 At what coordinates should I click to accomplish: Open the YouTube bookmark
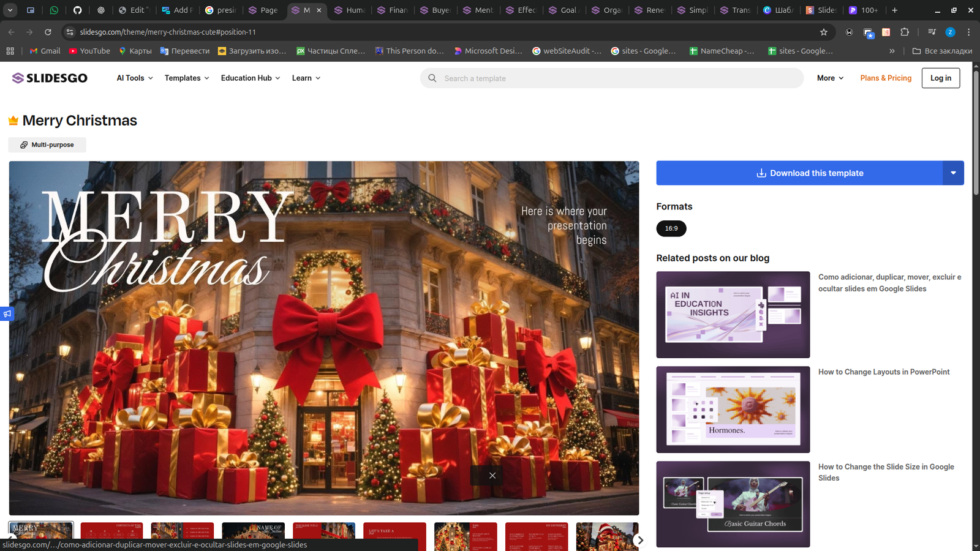point(89,51)
